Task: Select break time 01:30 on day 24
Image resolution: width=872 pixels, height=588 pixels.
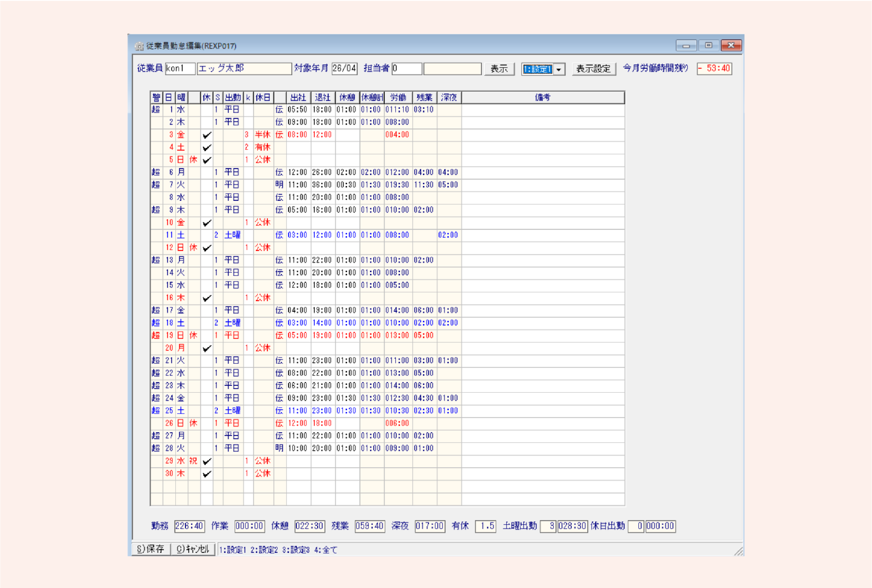Action: [347, 398]
